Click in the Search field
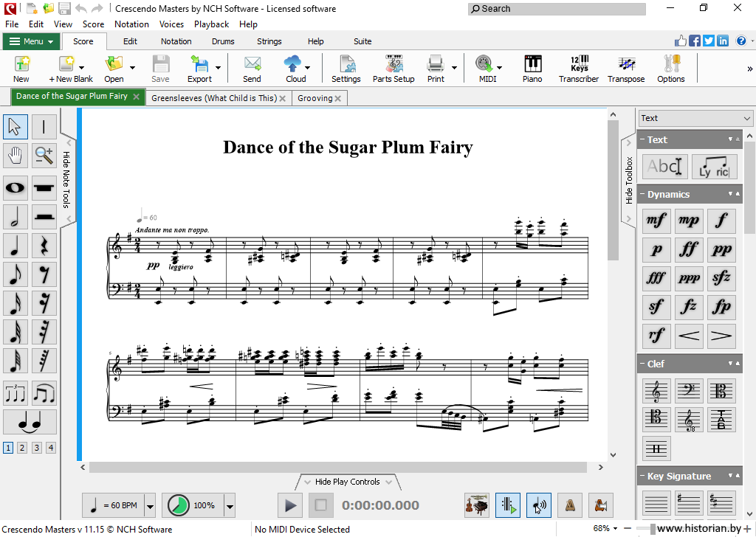Screen dimensions: 756x537 [557, 9]
